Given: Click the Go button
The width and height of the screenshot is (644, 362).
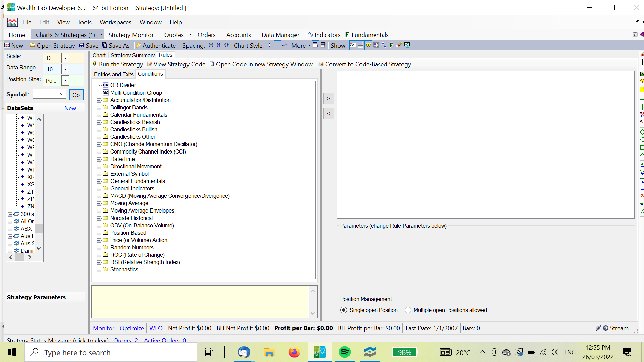Looking at the screenshot, I should pos(76,95).
